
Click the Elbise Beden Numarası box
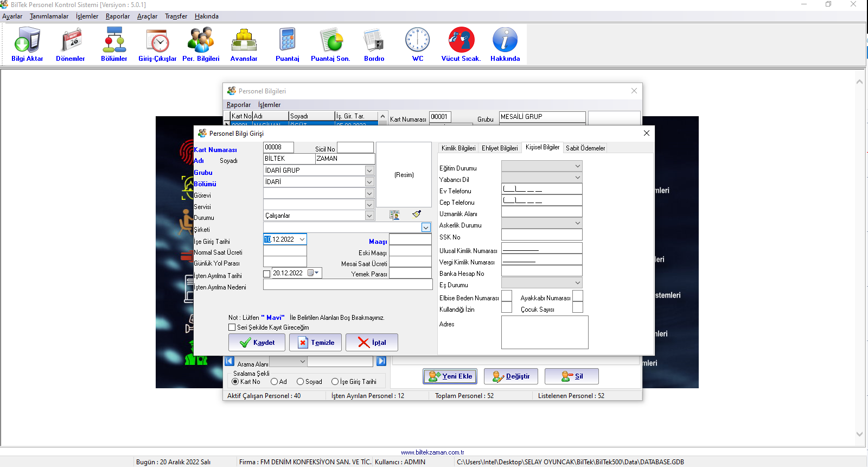(507, 296)
